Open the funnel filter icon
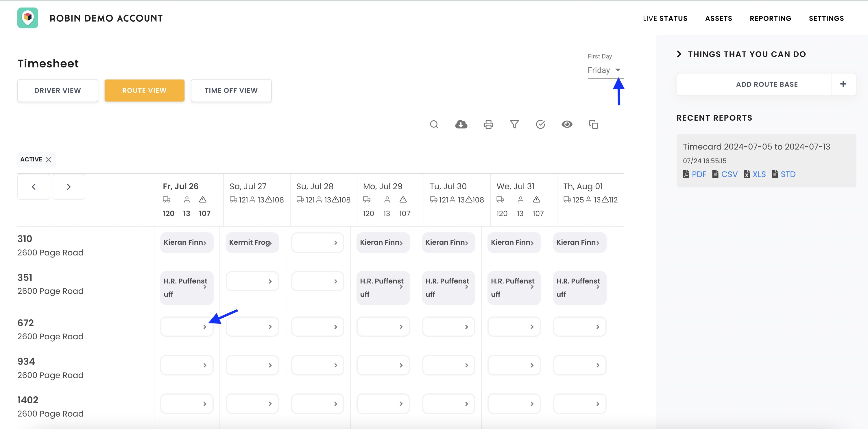The image size is (868, 429). (514, 124)
